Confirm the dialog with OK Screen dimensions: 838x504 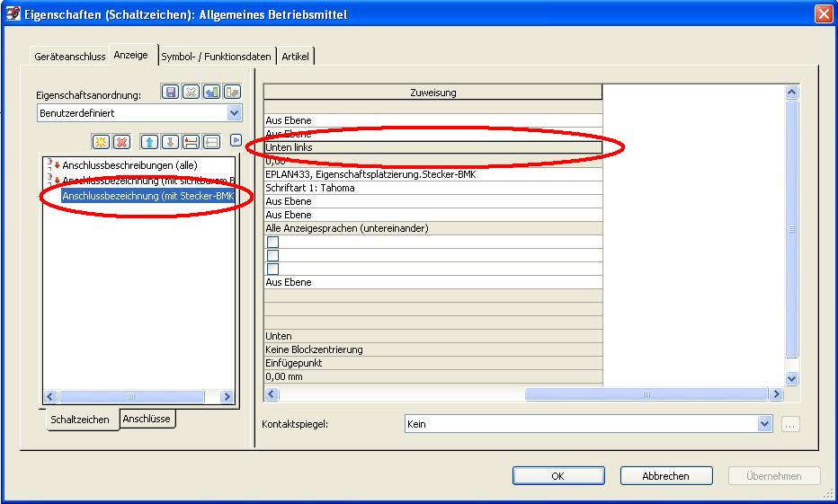click(558, 476)
